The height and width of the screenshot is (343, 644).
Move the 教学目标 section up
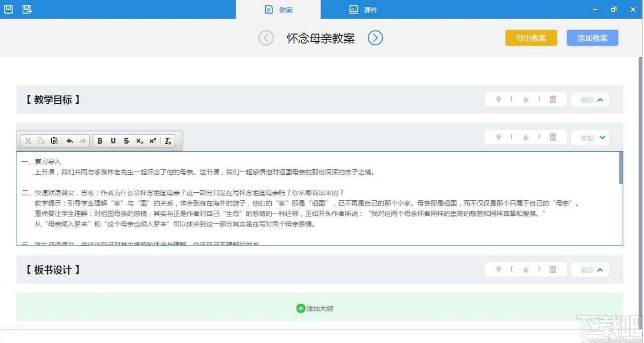point(526,99)
